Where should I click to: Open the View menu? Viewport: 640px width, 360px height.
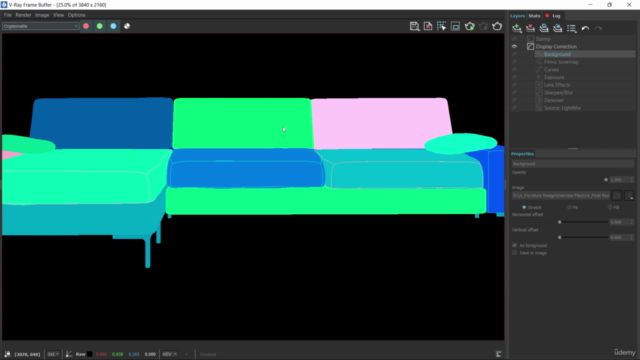click(58, 15)
